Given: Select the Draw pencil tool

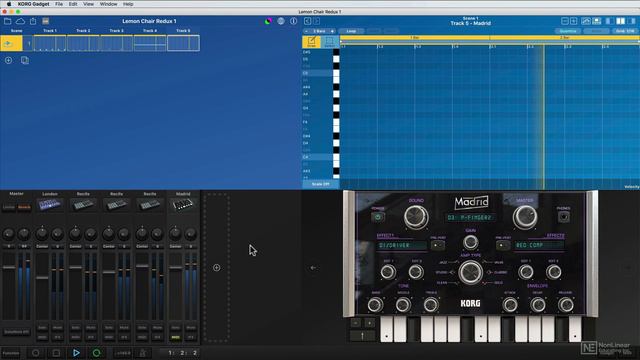Looking at the screenshot, I should 311,42.
